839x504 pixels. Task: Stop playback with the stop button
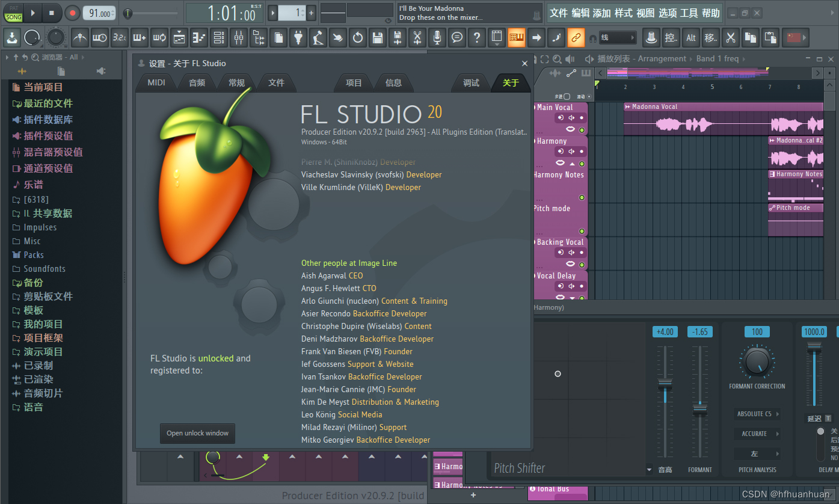(x=52, y=12)
